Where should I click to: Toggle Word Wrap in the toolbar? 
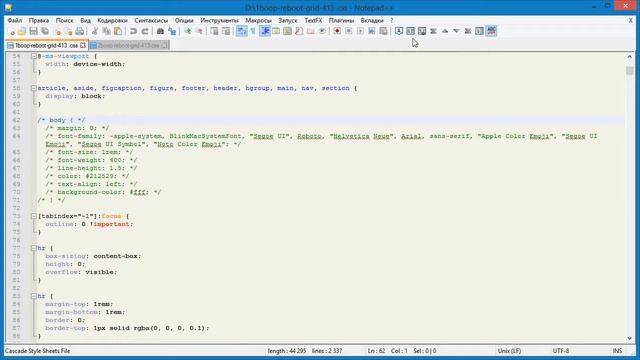pos(242,31)
